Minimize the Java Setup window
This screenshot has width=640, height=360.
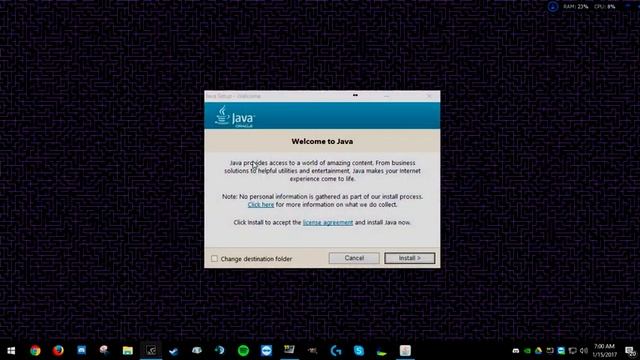[387, 96]
